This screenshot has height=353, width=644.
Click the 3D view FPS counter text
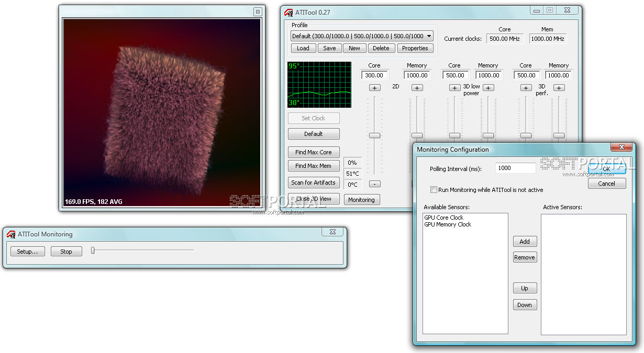pos(93,201)
